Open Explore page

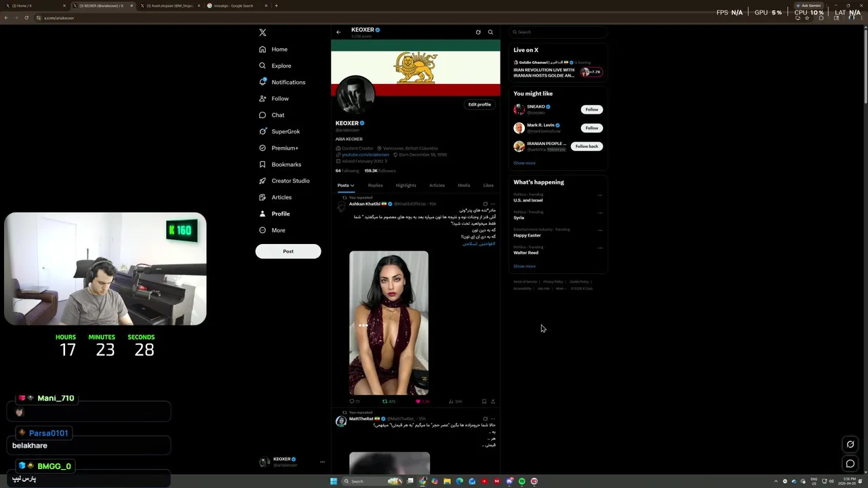[x=275, y=66]
